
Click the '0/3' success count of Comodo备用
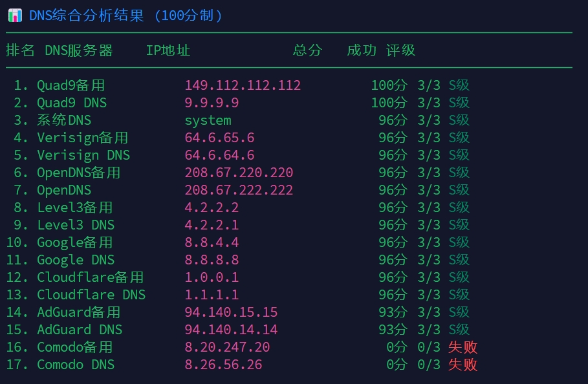pos(429,347)
